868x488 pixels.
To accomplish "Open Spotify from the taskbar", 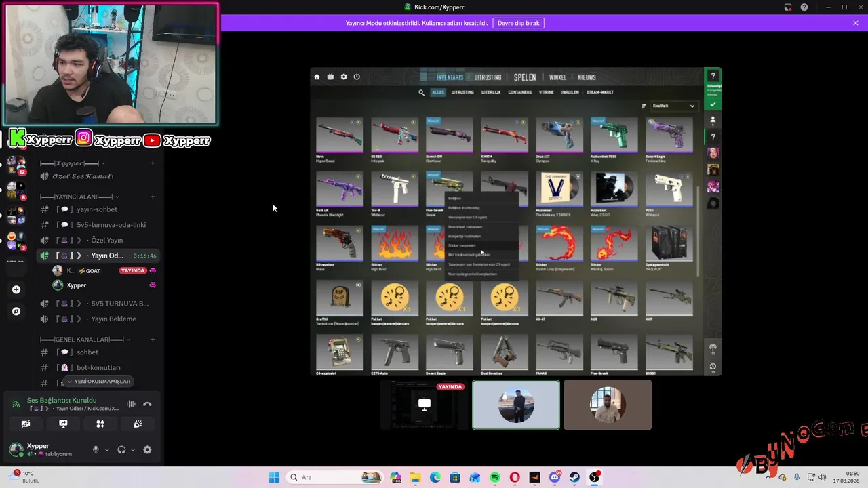I will click(495, 477).
